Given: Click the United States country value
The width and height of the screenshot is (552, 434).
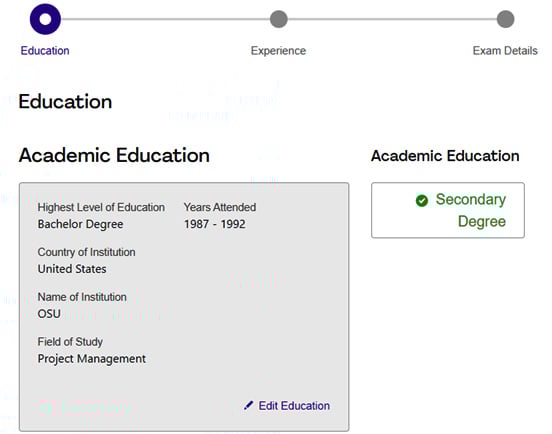Looking at the screenshot, I should (x=72, y=269).
